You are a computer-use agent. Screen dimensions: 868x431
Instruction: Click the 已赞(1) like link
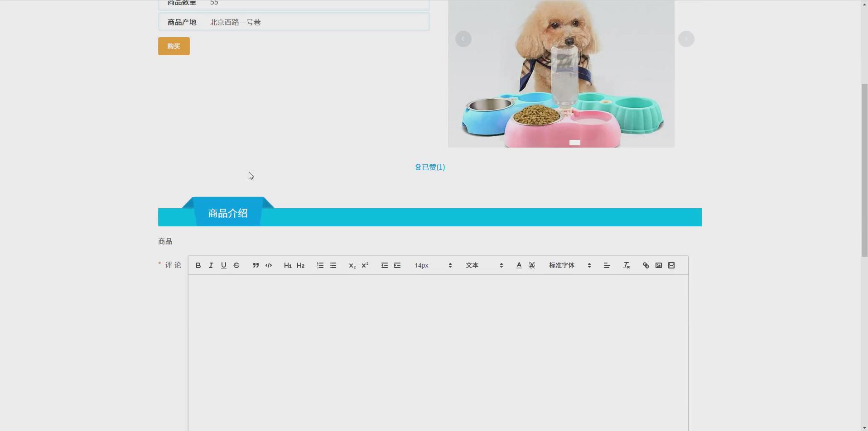429,167
